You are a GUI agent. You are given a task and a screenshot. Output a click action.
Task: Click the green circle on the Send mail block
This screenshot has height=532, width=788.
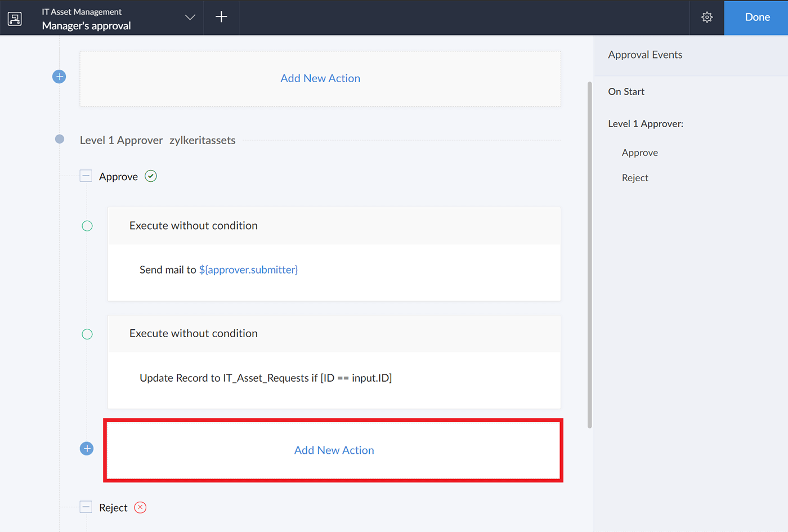[x=87, y=226]
